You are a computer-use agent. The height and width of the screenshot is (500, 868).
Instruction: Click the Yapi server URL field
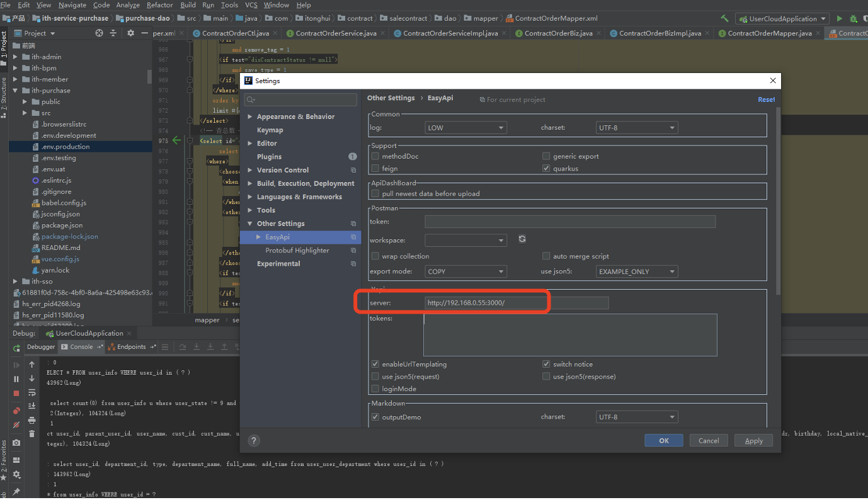tap(517, 303)
